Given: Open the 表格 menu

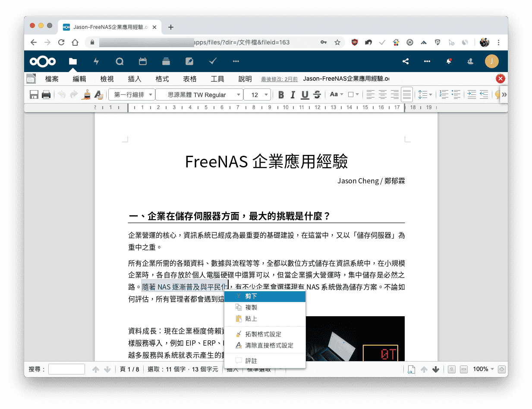Looking at the screenshot, I should point(190,79).
